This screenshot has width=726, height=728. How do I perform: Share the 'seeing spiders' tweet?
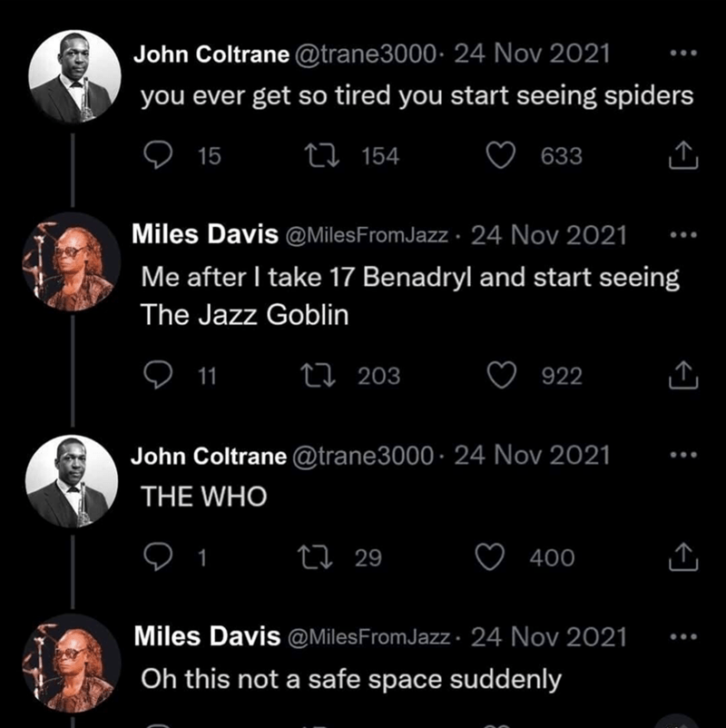682,157
